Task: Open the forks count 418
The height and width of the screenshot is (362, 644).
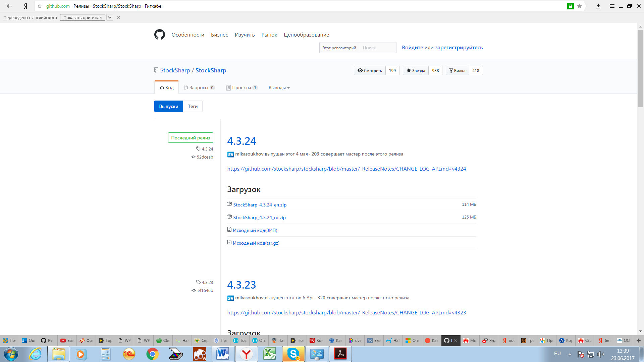Action: coord(476,70)
